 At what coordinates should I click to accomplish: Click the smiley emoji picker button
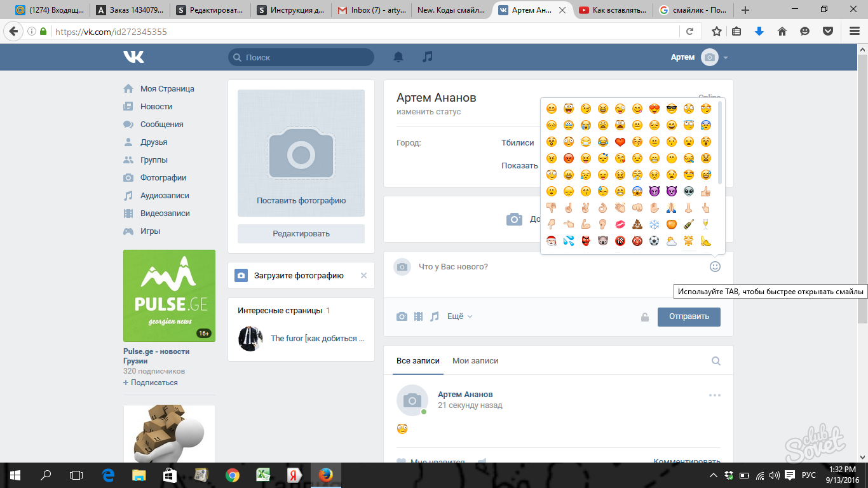[715, 267]
